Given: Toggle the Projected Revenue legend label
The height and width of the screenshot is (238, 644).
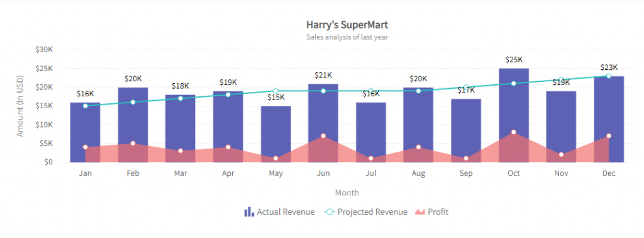Looking at the screenshot, I should (372, 212).
